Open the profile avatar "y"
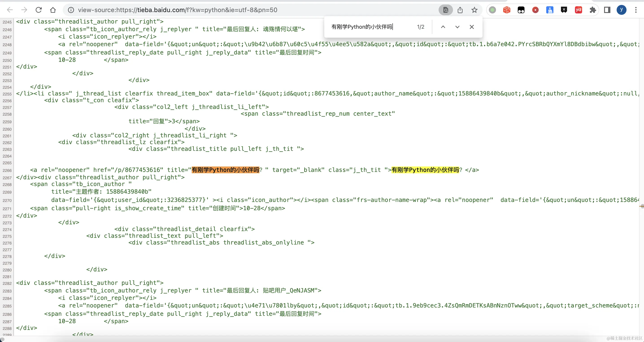 coord(621,10)
